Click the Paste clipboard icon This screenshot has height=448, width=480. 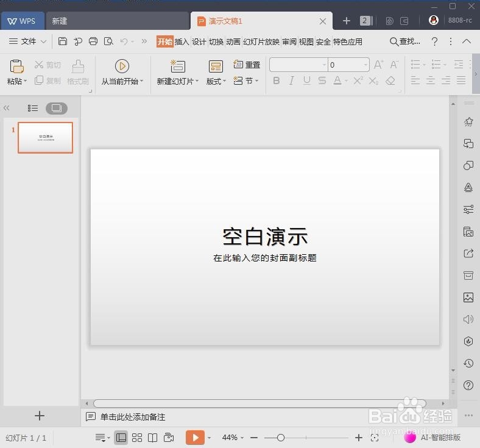click(x=16, y=66)
